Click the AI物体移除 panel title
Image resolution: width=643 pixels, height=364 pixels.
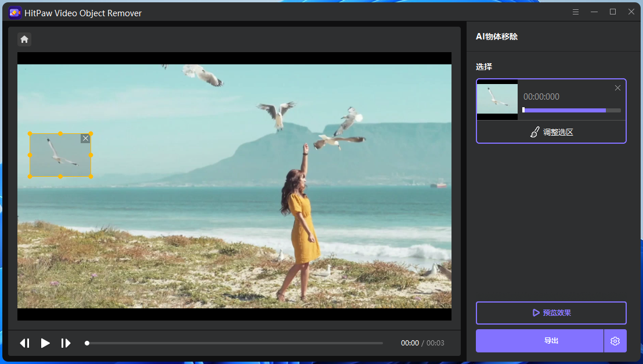click(497, 37)
